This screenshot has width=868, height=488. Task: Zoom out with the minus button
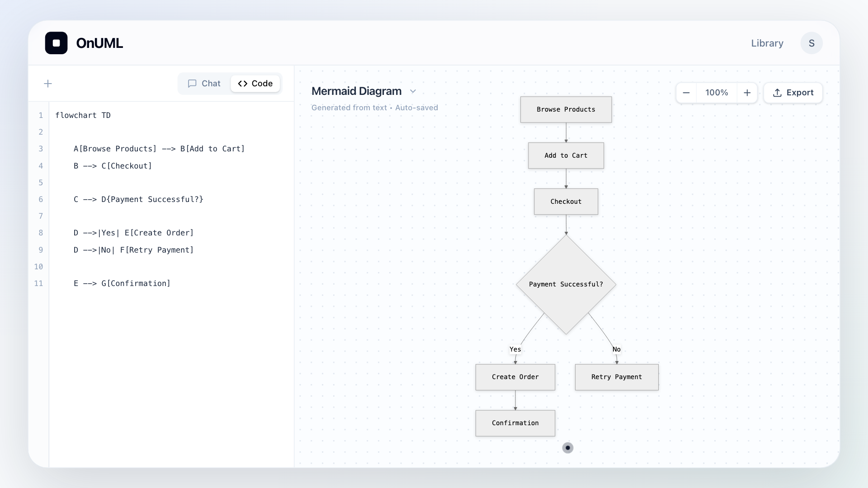(x=686, y=93)
